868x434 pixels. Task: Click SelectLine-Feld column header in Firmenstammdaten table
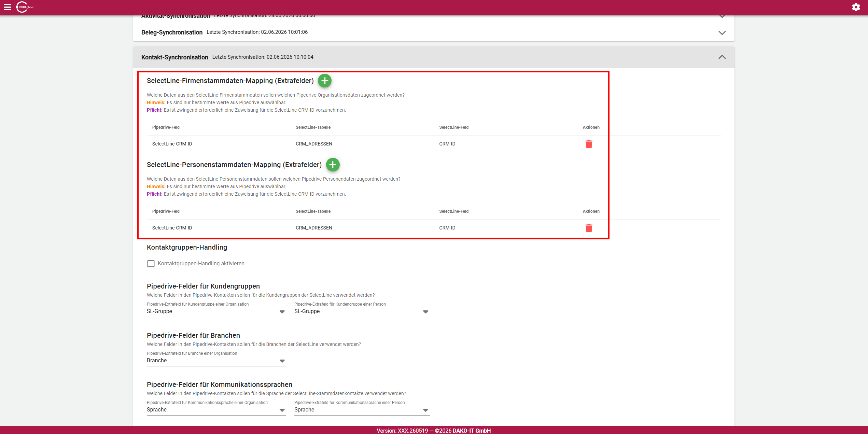[x=454, y=127]
